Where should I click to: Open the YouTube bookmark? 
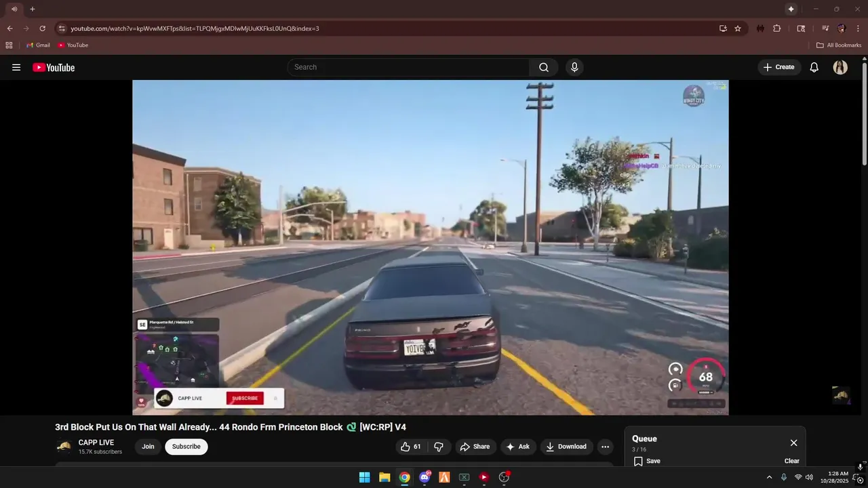point(73,45)
